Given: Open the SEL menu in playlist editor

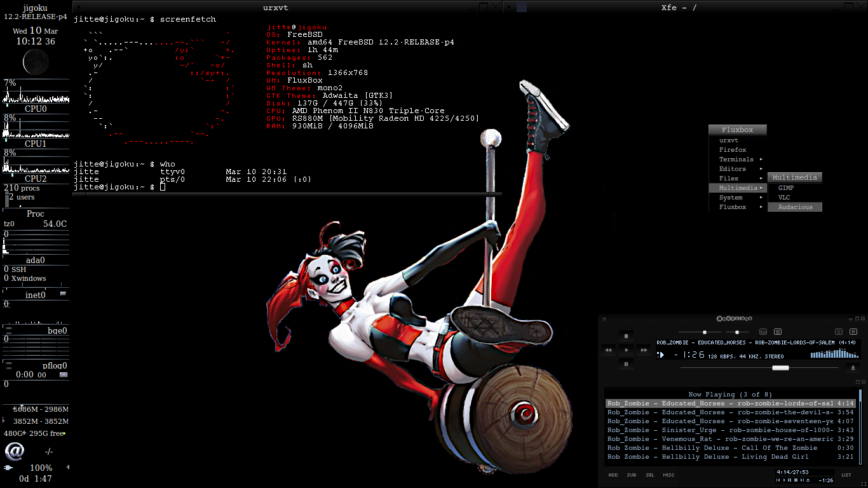Looking at the screenshot, I should click(x=650, y=475).
